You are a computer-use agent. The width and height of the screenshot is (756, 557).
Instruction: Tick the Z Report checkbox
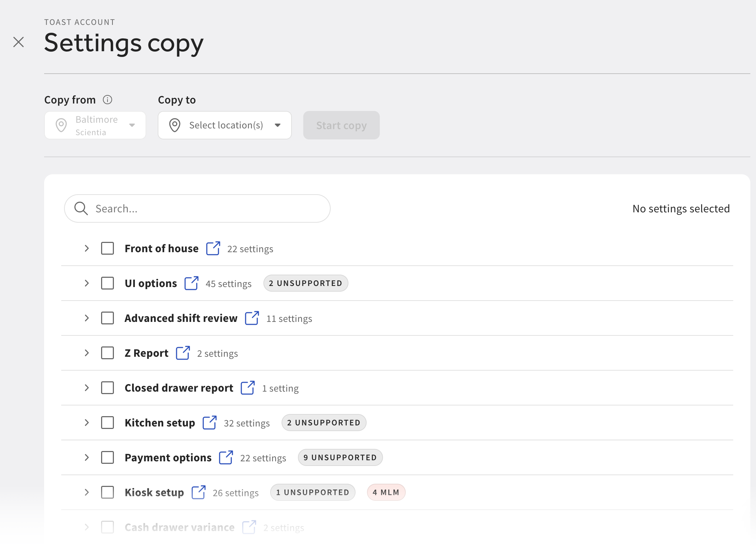point(107,353)
